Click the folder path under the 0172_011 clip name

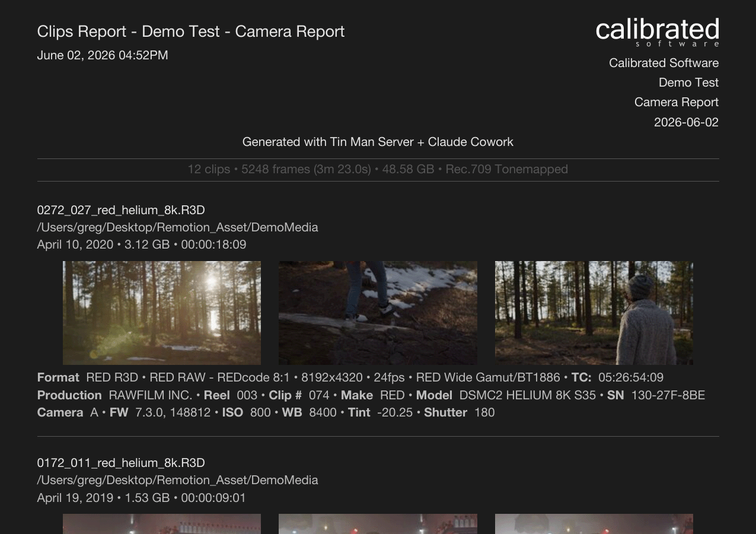coord(177,480)
